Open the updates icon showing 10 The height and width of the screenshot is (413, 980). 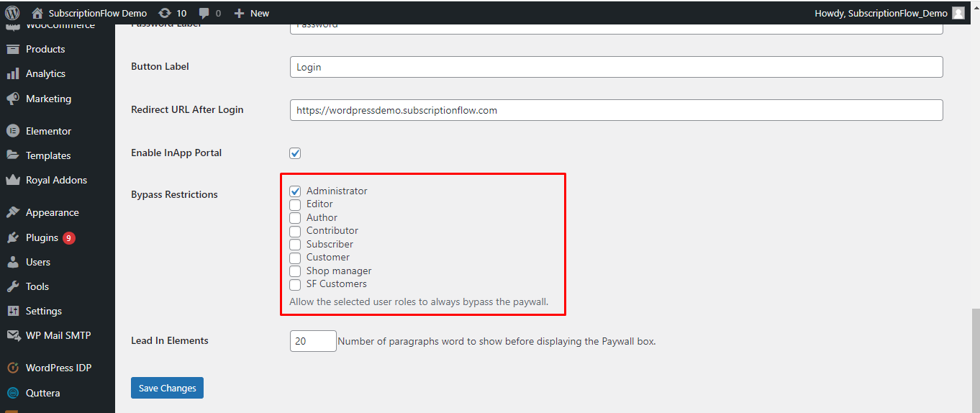point(165,13)
